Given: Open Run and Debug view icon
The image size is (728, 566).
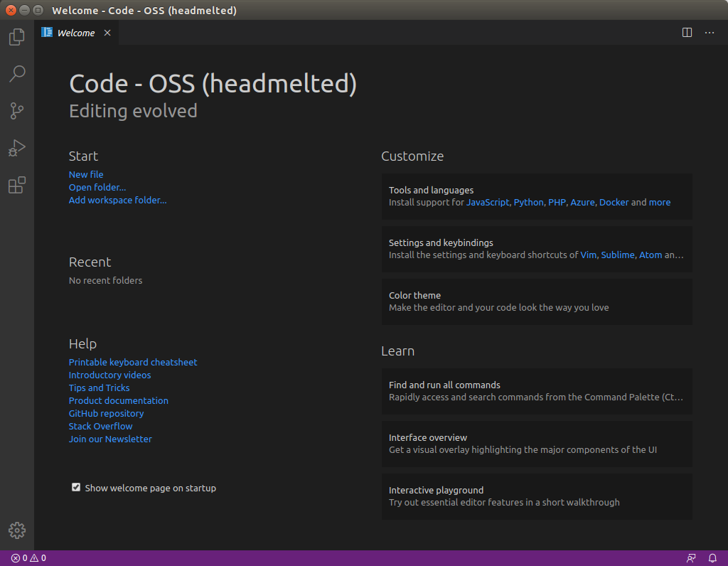Looking at the screenshot, I should 17,148.
